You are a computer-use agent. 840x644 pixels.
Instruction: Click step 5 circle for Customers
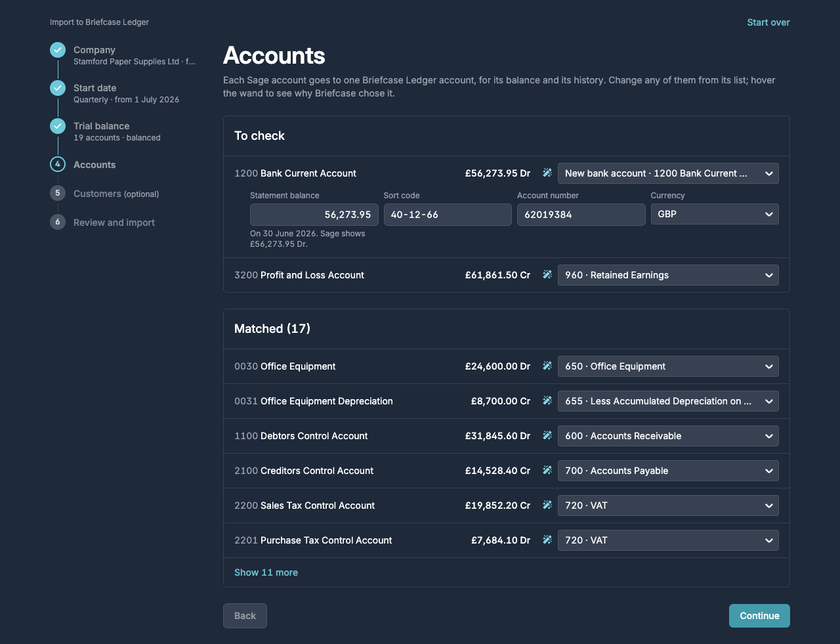point(58,193)
